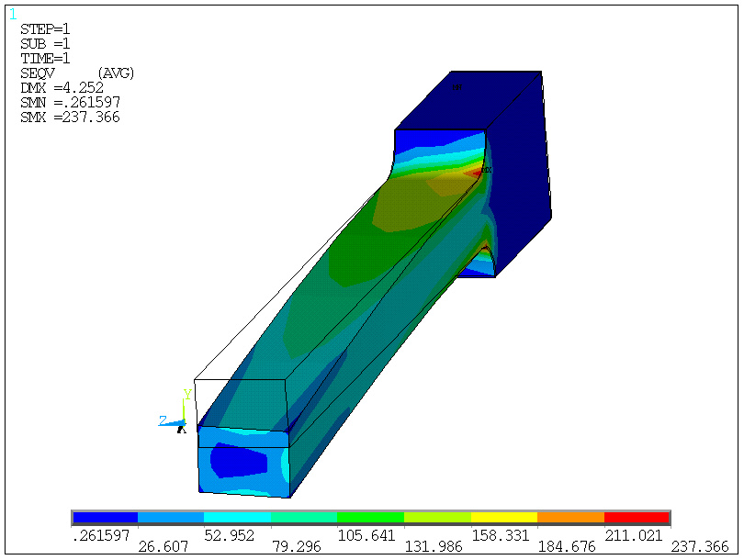This screenshot has height=560, width=744.
Task: Click the MX maximum stress marker
Action: point(486,170)
